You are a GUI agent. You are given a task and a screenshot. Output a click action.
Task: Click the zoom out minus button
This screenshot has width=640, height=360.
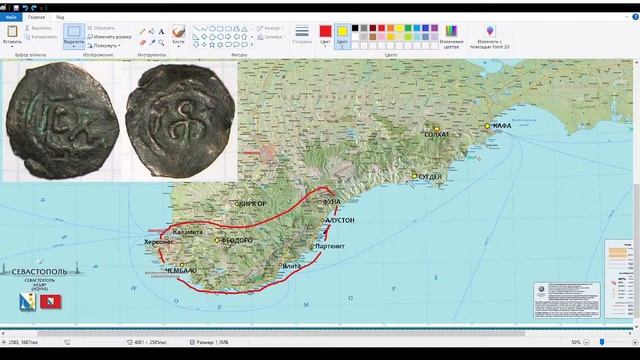click(587, 342)
